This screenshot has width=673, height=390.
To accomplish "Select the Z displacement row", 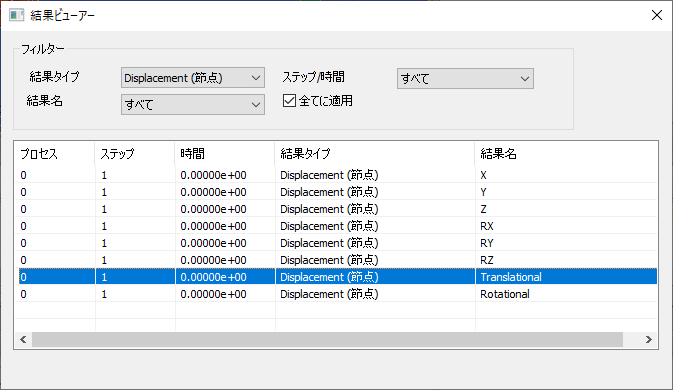I will pyautogui.click(x=336, y=209).
